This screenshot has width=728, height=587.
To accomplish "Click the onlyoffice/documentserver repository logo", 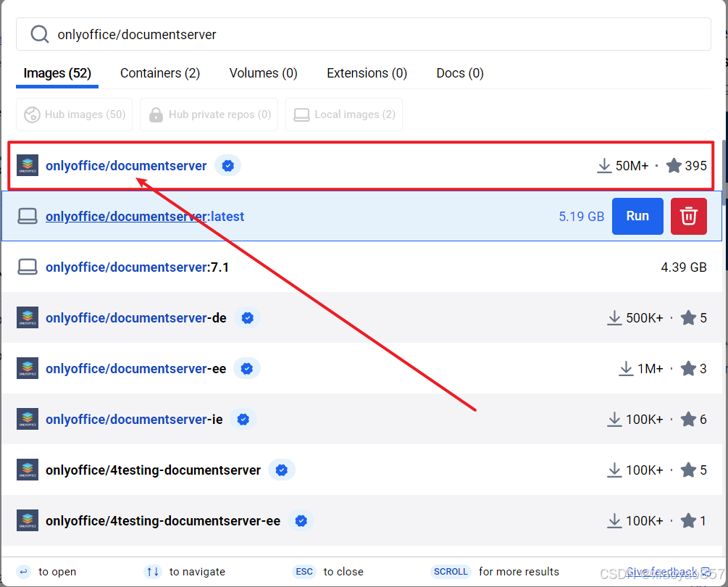I will pyautogui.click(x=28, y=165).
